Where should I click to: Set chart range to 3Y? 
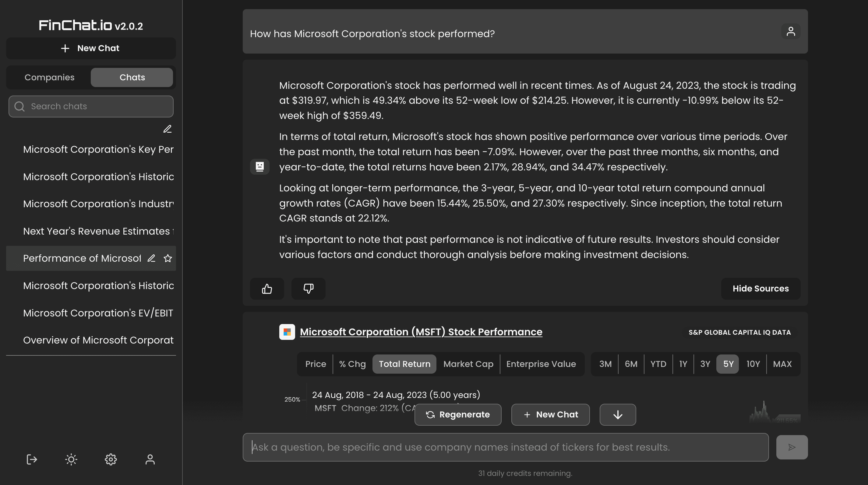(x=705, y=364)
